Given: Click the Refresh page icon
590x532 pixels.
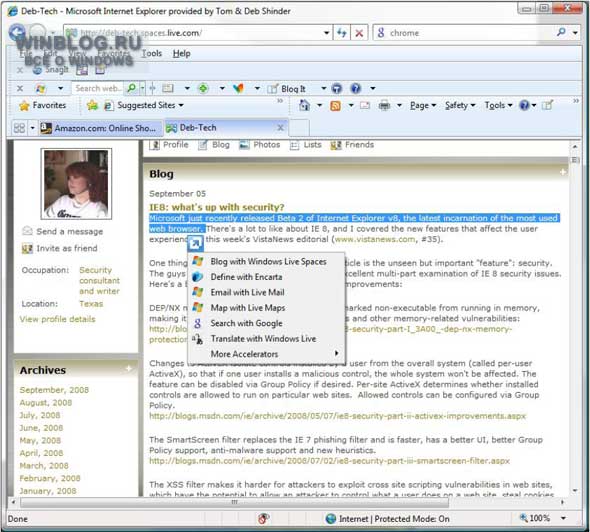Looking at the screenshot, I should (x=342, y=33).
